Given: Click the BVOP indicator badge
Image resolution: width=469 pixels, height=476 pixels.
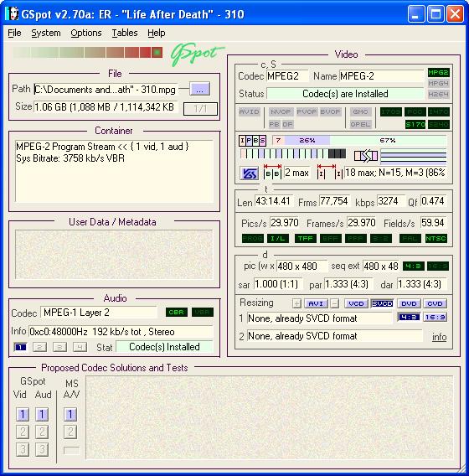Looking at the screenshot, I should (x=330, y=111).
